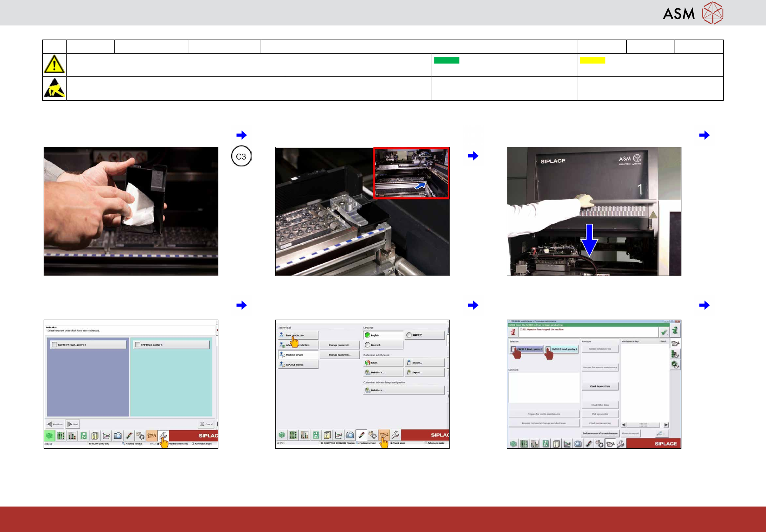
Task: Select the Deutsch language radio button
Action: click(x=368, y=345)
